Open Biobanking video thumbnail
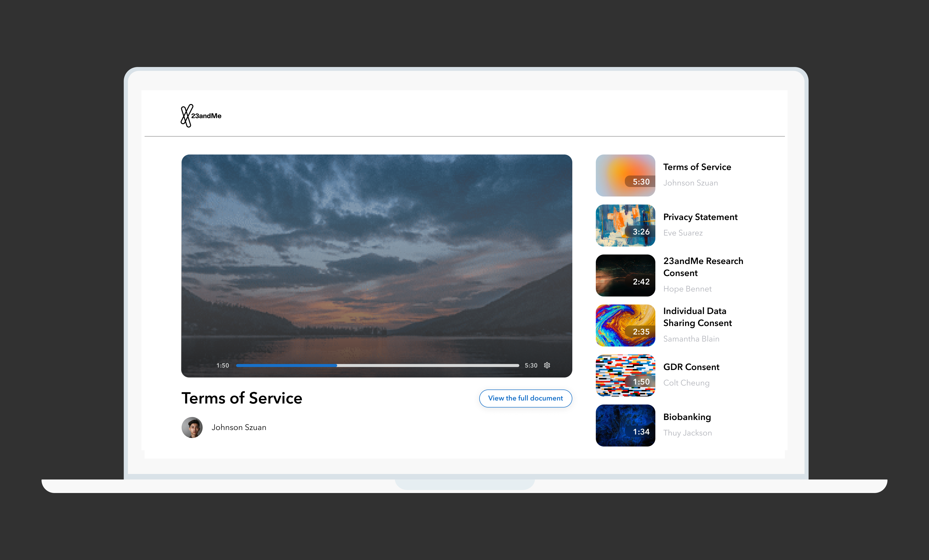929x560 pixels. 625,425
